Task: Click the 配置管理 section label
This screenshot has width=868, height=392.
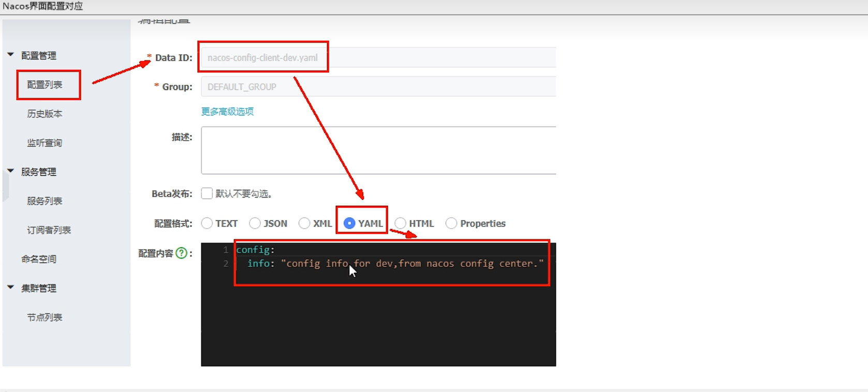Action: tap(39, 55)
